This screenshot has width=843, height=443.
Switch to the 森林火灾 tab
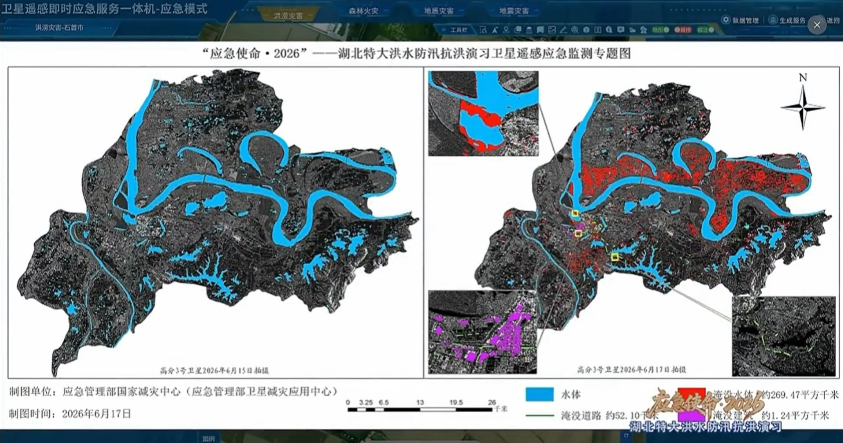click(363, 11)
